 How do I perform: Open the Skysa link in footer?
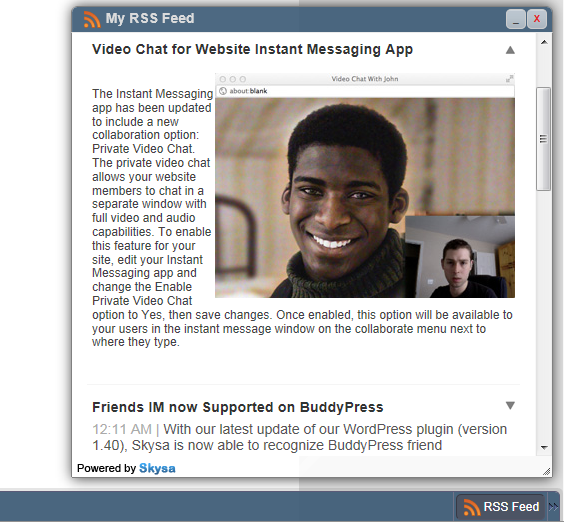157,468
